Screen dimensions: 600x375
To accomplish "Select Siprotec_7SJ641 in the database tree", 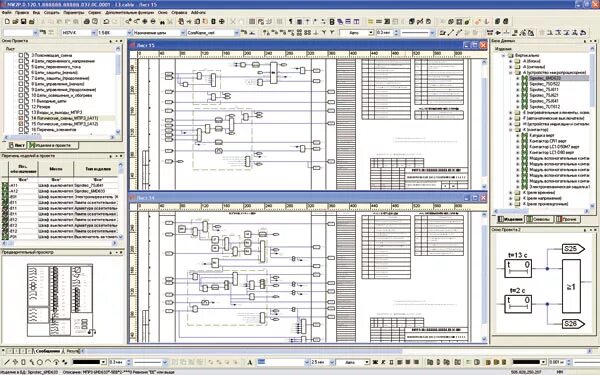I will [544, 101].
